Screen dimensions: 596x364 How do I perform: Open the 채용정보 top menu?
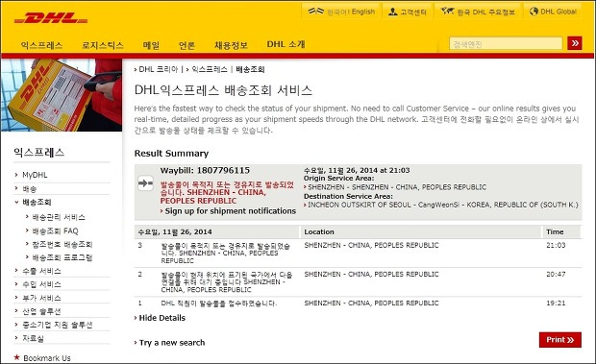pos(231,45)
